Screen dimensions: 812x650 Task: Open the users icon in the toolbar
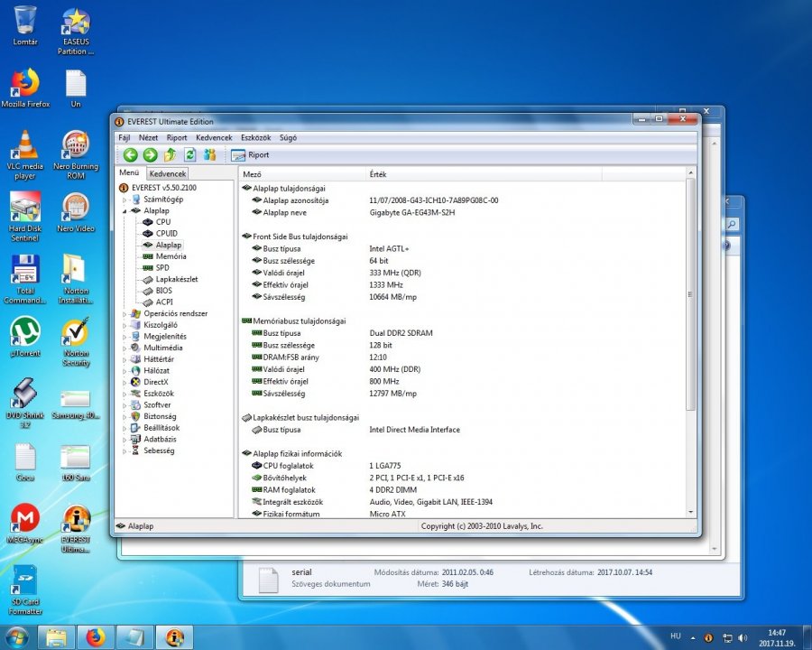[210, 155]
